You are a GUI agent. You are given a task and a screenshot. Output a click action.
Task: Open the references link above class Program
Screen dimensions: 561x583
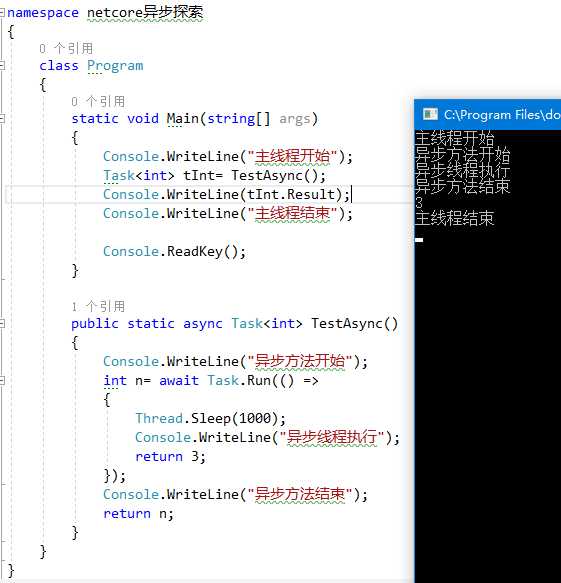pos(66,48)
